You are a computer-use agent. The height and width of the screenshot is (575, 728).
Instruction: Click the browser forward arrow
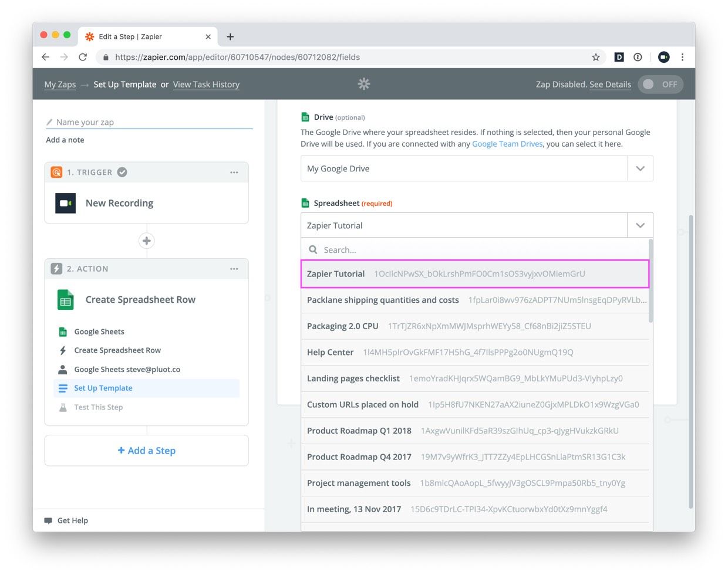click(x=64, y=57)
